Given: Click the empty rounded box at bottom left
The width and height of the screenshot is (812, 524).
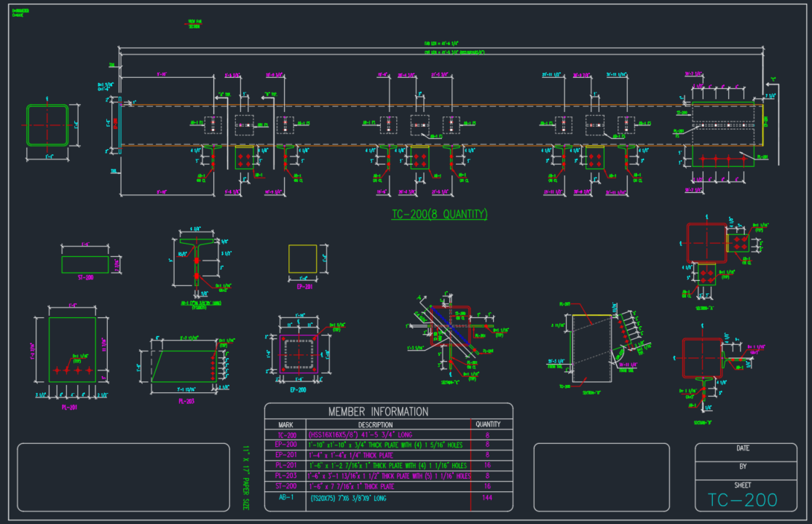Looking at the screenshot, I should [124, 477].
